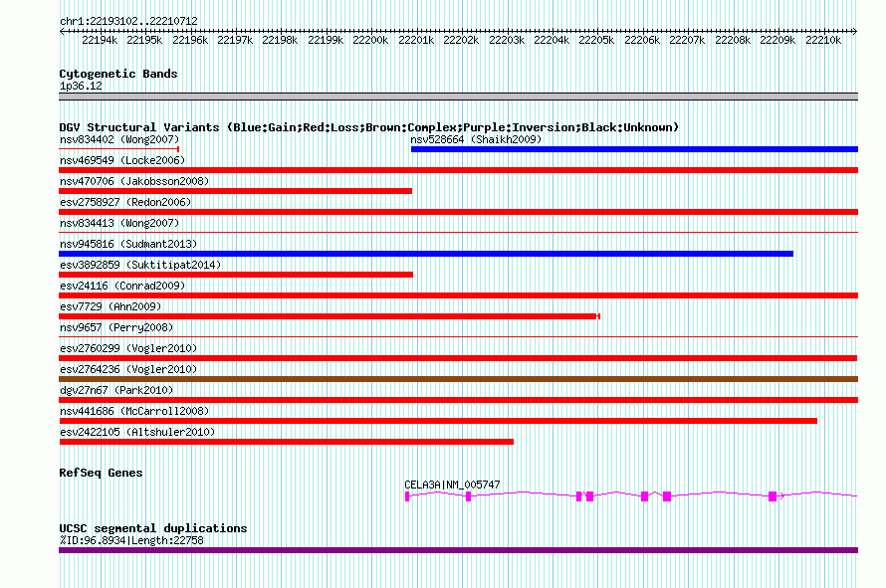Click the chr1:22193102..22210712 coordinate text
The height and width of the screenshot is (588, 886).
[128, 21]
